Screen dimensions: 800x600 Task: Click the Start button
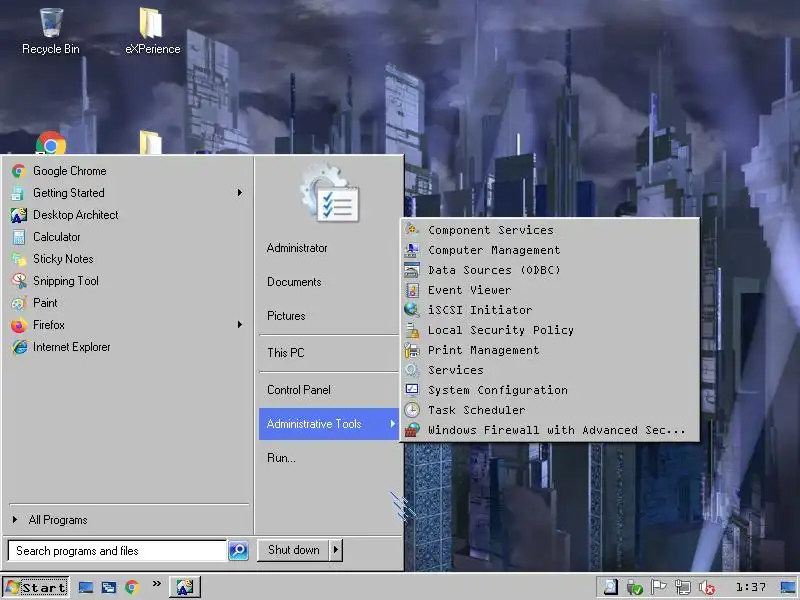36,587
